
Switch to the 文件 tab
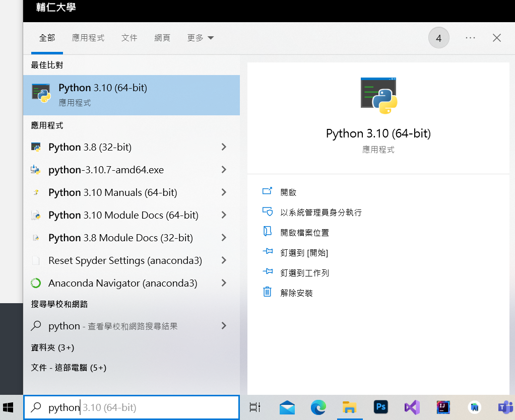[130, 38]
